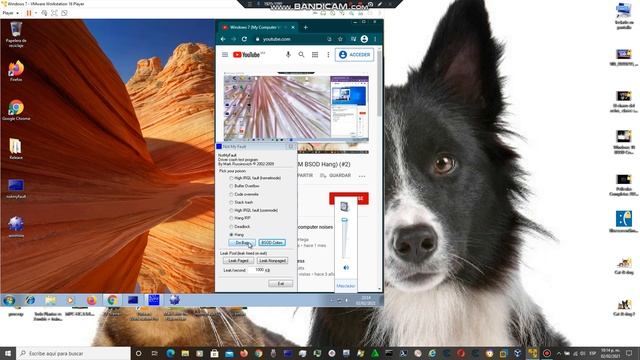640x360 pixels.
Task: Open Windows 7 Start orb
Action: 9,300
